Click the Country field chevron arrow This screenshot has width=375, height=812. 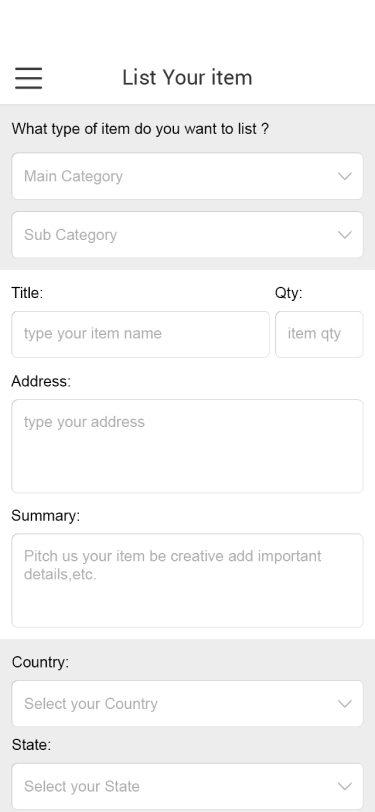(344, 704)
